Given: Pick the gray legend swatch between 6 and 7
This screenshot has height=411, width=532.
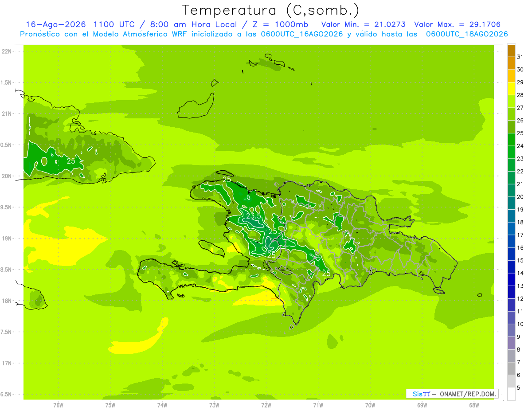Looking at the screenshot, I should tap(512, 368).
